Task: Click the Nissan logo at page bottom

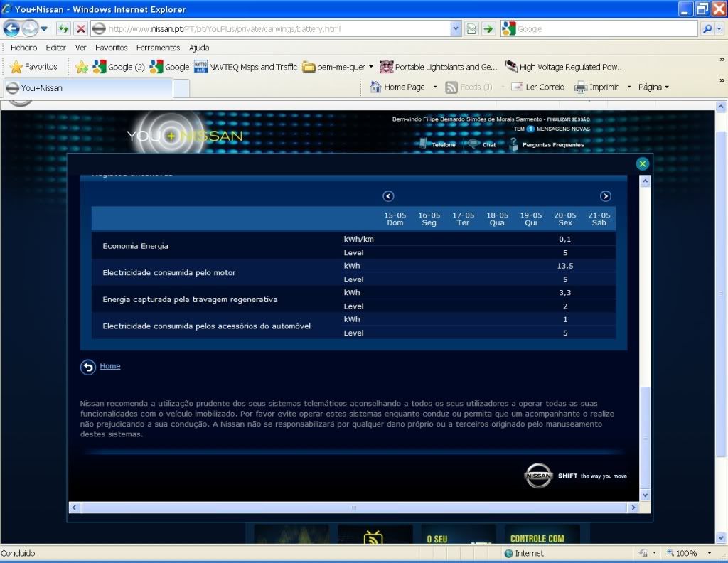Action: (538, 476)
